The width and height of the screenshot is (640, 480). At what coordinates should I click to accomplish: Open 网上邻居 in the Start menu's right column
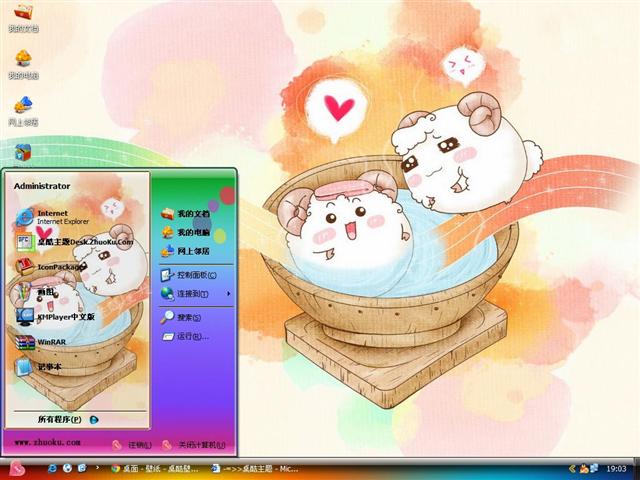185,251
